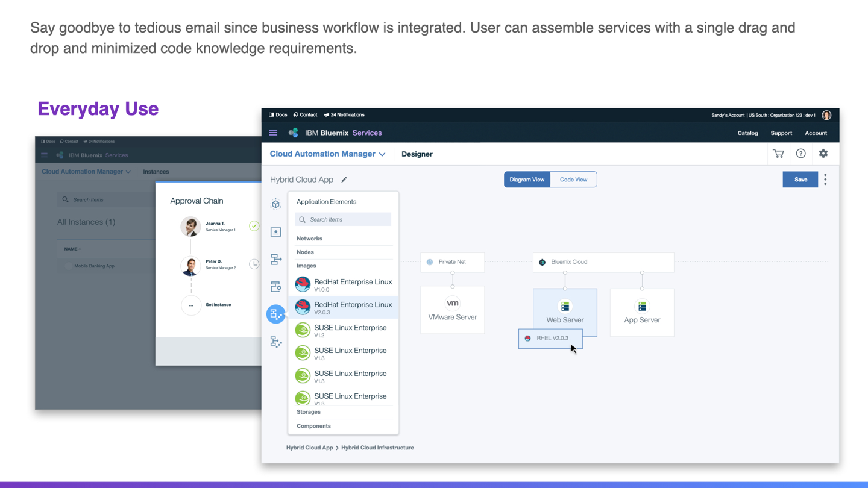
Task: Click Peter D. avatar in Approval Chain
Action: 190,264
